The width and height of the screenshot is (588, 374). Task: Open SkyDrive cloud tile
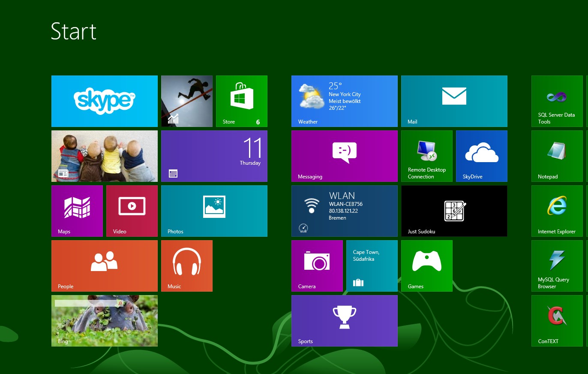(x=481, y=156)
